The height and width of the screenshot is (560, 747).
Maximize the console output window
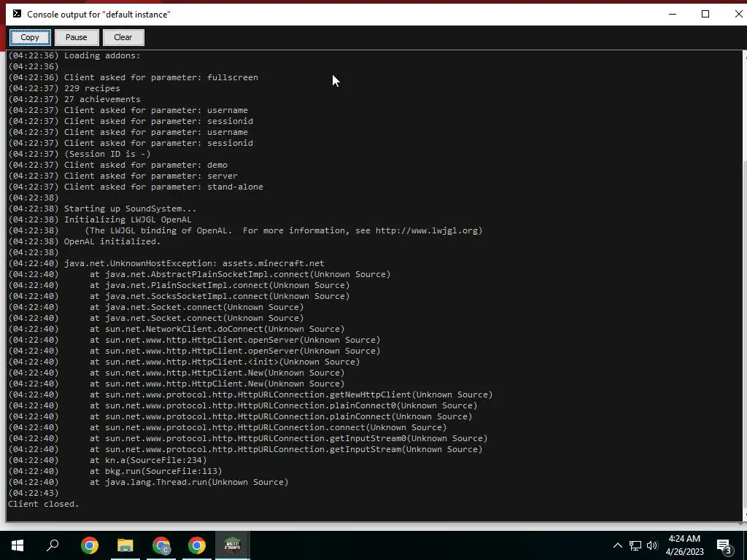pyautogui.click(x=705, y=14)
